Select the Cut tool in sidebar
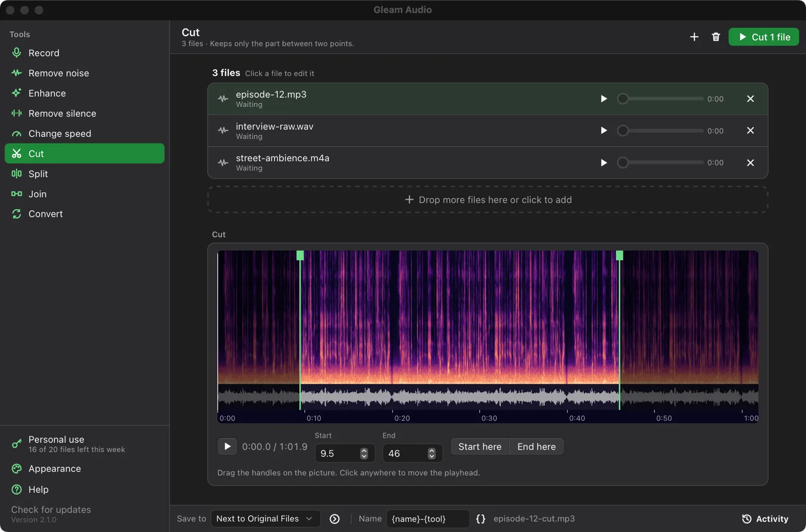The width and height of the screenshot is (806, 532). (85, 154)
